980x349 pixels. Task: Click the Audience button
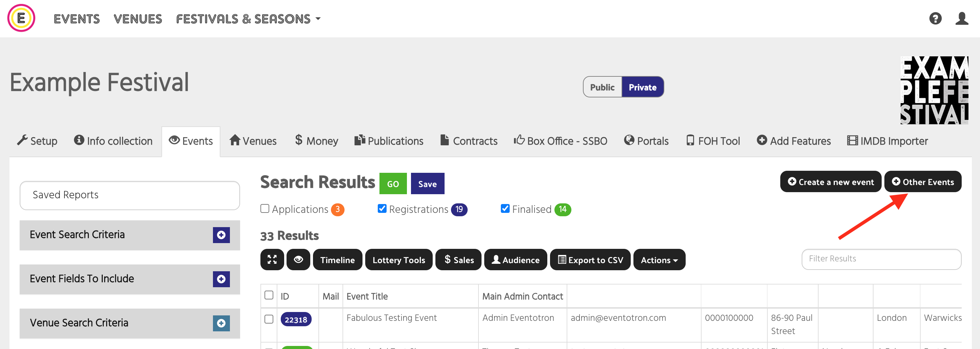point(515,259)
